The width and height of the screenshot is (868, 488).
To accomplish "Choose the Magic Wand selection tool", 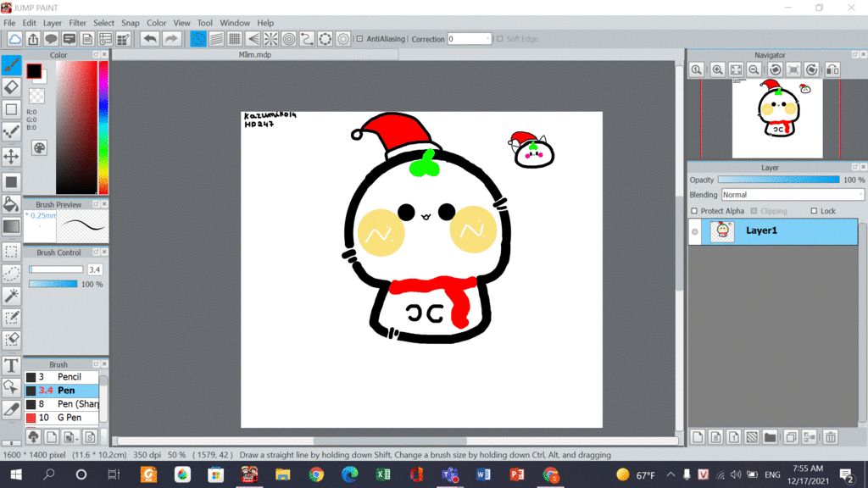I will pyautogui.click(x=11, y=295).
